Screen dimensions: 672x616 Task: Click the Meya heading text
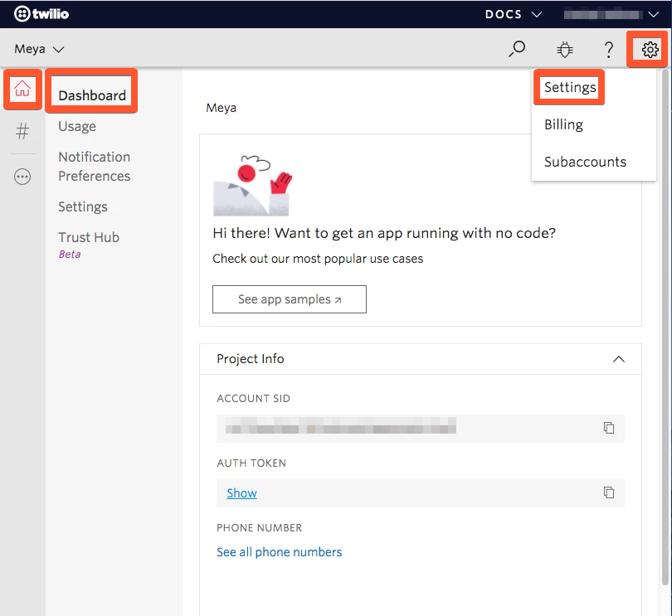[x=221, y=108]
